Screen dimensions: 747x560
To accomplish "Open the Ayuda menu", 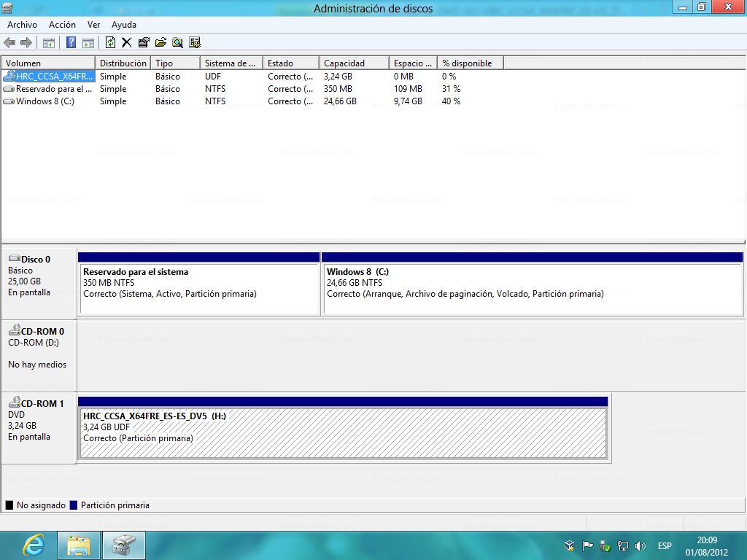I will tap(124, 25).
